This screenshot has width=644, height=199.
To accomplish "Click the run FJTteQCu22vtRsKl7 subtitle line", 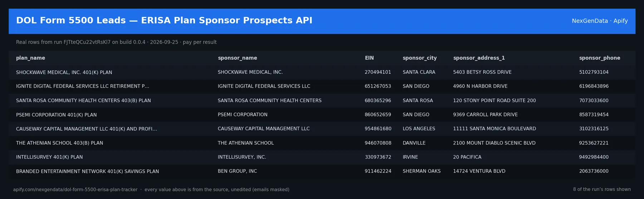I will coord(116,42).
